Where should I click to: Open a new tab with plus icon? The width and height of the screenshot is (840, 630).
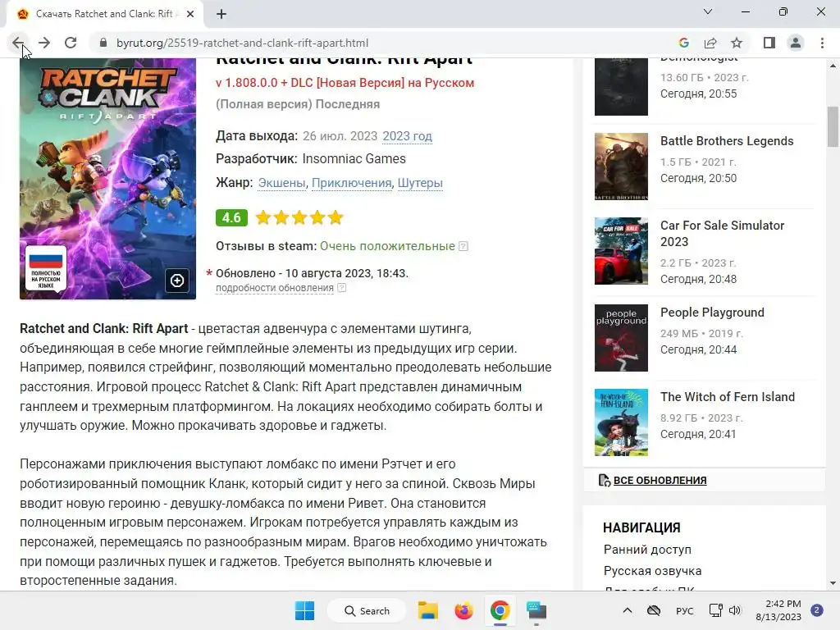(221, 15)
